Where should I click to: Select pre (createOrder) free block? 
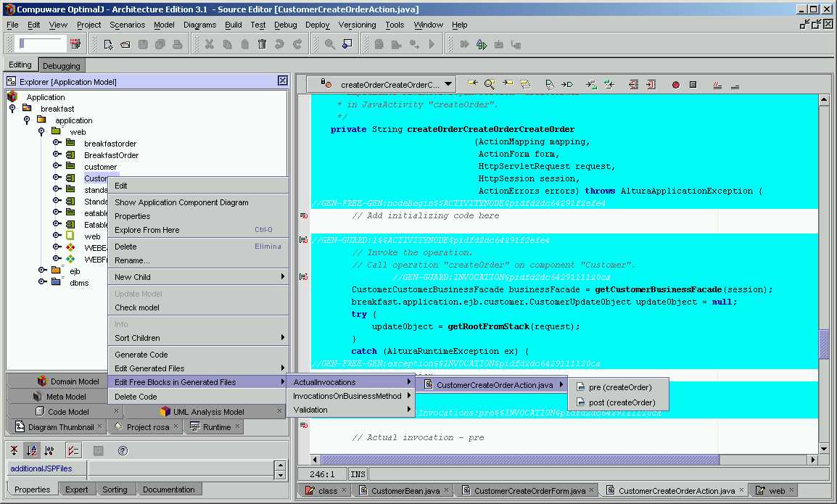[618, 387]
